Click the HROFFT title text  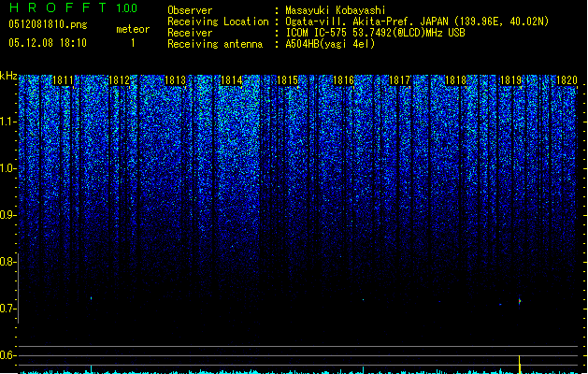[x=58, y=7]
